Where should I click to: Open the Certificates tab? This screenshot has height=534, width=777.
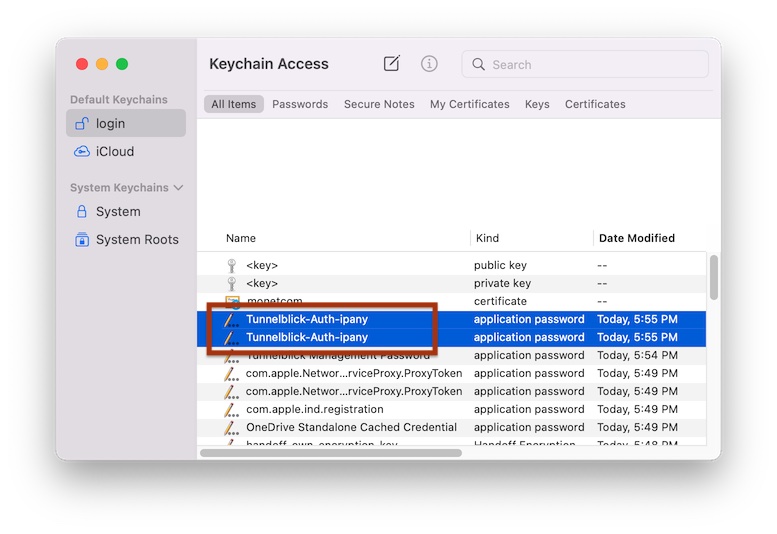click(595, 104)
